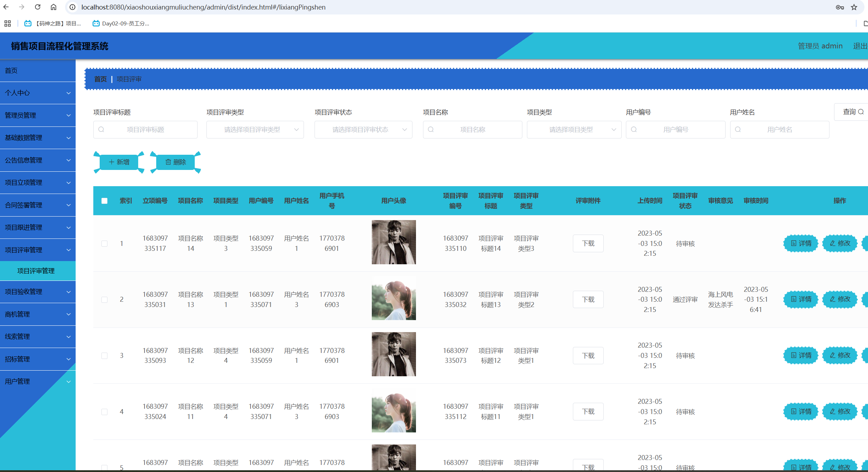This screenshot has width=868, height=472.
Task: Check the checkbox for row 4
Action: coord(104,412)
